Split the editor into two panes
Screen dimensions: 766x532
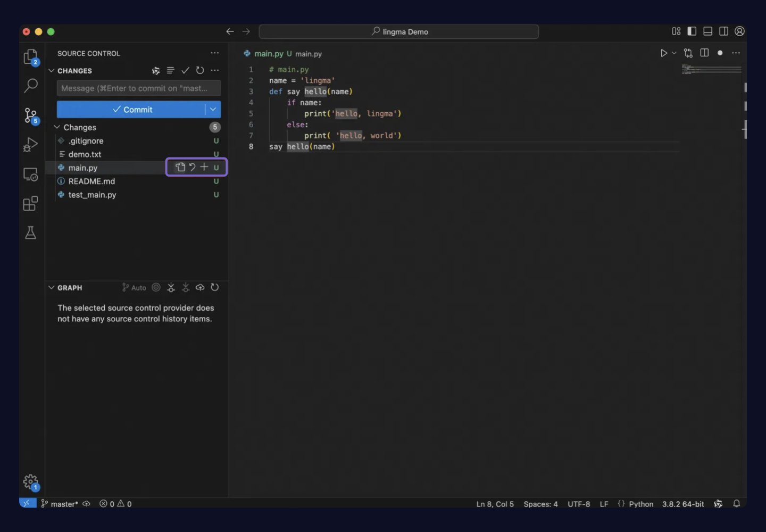click(704, 53)
